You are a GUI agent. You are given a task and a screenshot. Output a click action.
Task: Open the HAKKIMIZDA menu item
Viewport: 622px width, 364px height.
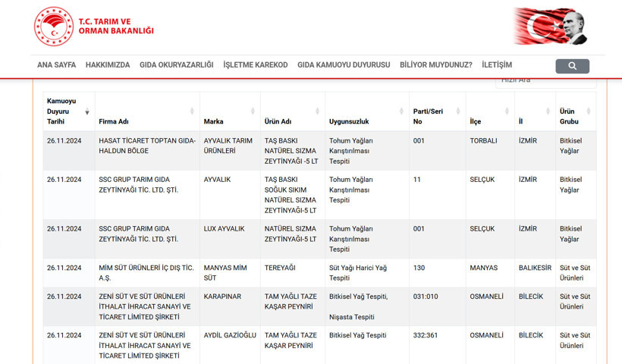[108, 65]
